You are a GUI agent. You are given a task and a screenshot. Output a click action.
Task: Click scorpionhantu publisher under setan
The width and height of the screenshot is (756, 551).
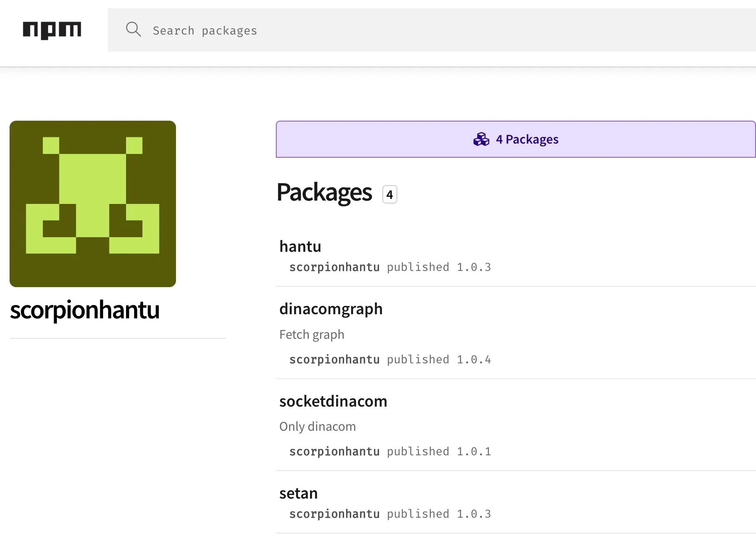335,514
